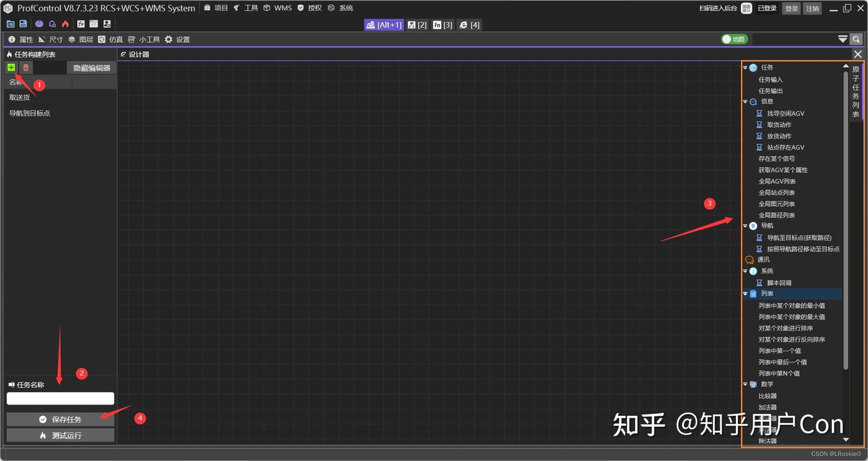Click the red trash icon in task panel
Viewport: 868px width, 461px height.
click(x=25, y=67)
